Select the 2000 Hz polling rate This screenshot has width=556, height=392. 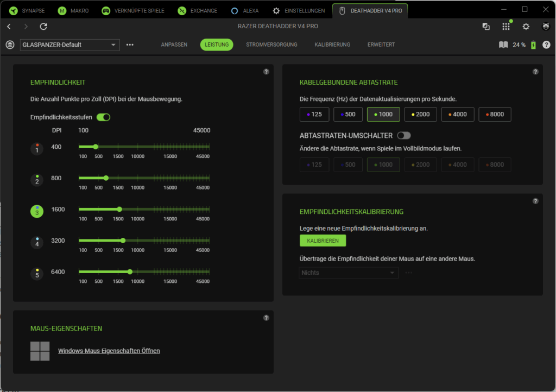pos(421,114)
